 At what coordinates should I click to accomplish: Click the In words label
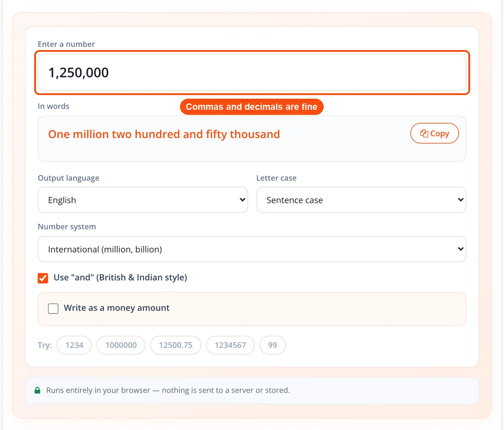pos(54,106)
